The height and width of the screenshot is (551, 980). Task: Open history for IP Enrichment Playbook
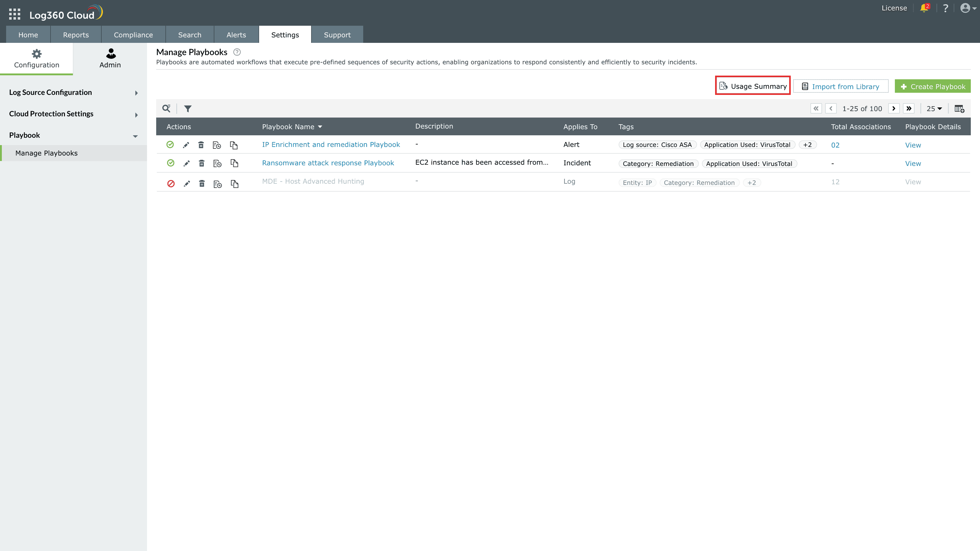coord(217,145)
